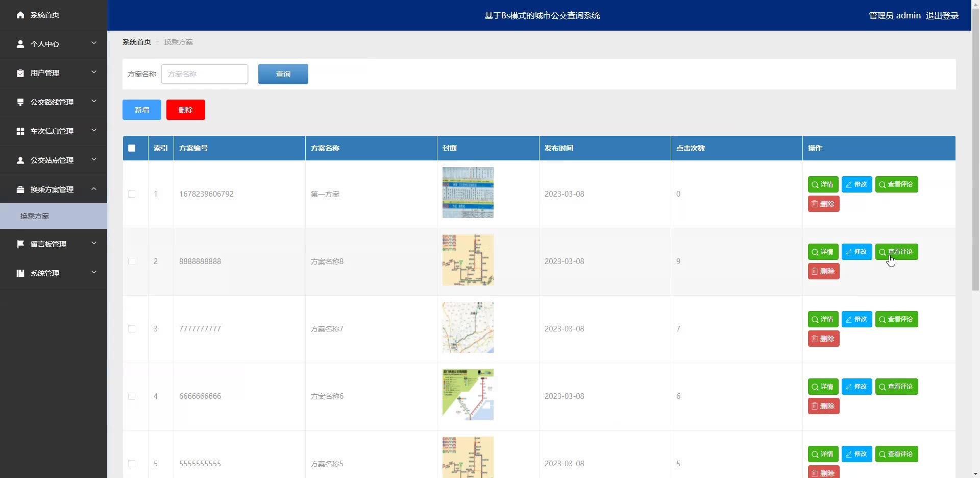The width and height of the screenshot is (980, 478).
Task: Expand the 系统管理 menu chevron
Action: click(x=94, y=273)
